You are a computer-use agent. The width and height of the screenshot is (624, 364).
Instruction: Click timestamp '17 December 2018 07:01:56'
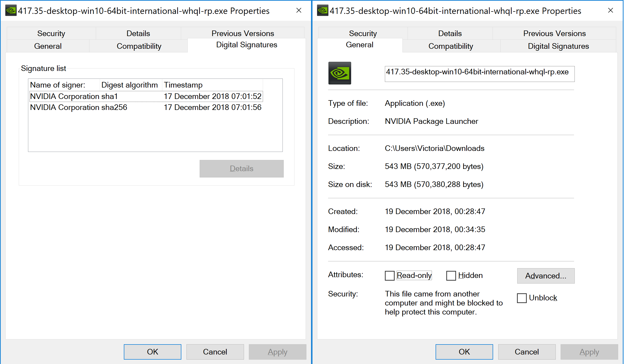click(x=213, y=108)
